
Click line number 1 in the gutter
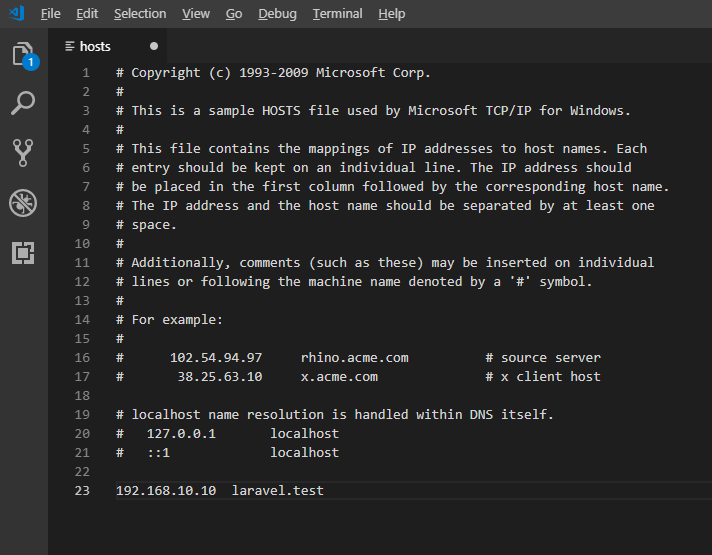(86, 73)
